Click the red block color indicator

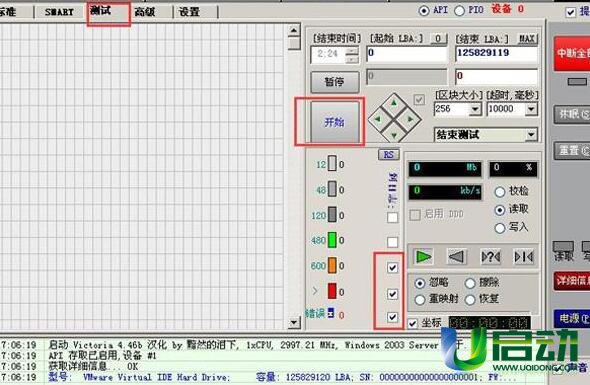(x=332, y=291)
